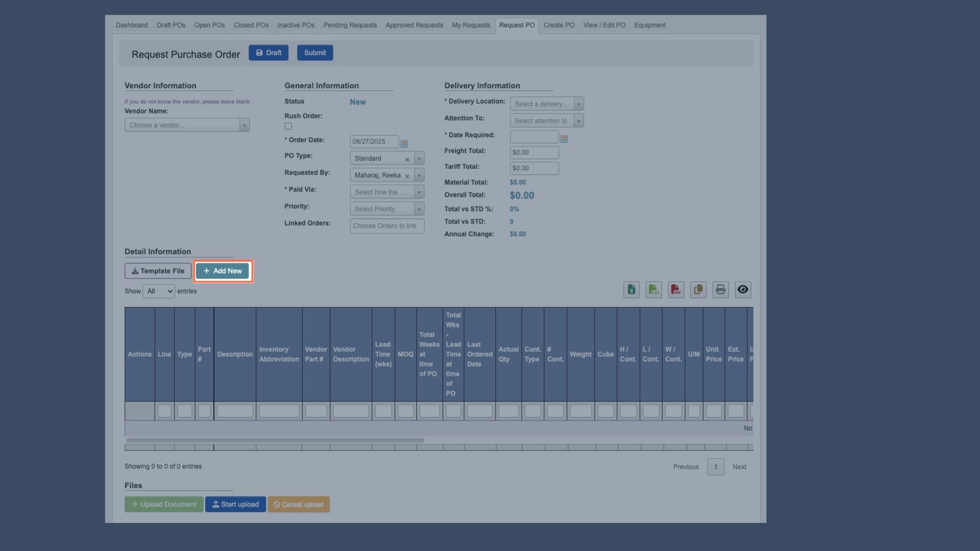Switch to the Draft POs tab
This screenshot has height=551, width=980.
(x=170, y=25)
